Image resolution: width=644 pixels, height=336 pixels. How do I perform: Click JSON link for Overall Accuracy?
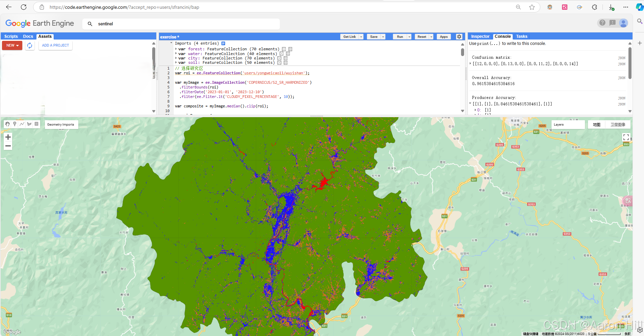click(622, 78)
